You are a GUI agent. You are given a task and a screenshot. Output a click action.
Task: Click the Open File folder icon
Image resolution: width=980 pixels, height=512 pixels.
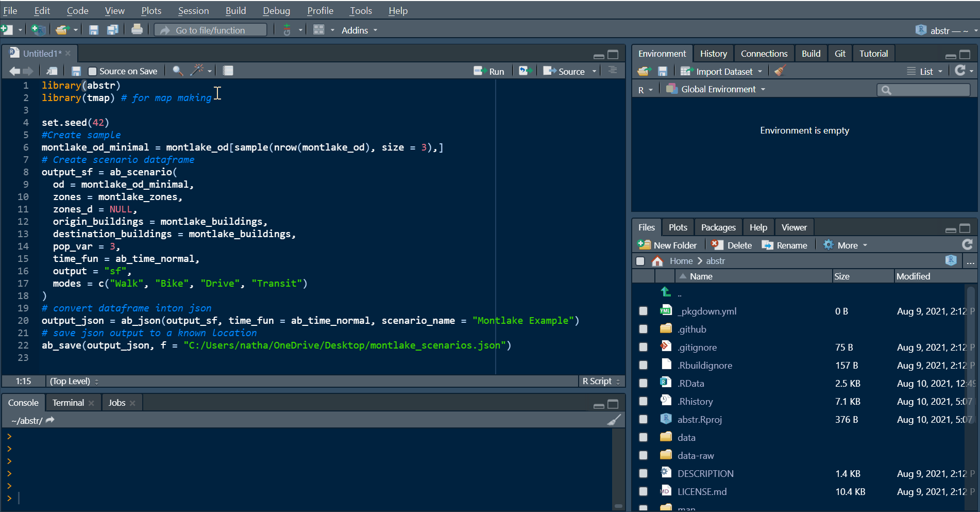click(62, 30)
